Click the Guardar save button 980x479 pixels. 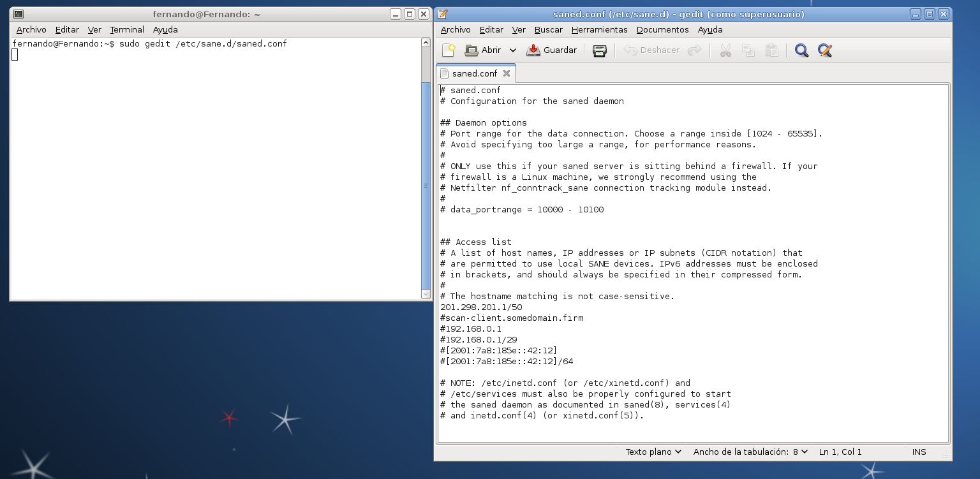point(552,50)
